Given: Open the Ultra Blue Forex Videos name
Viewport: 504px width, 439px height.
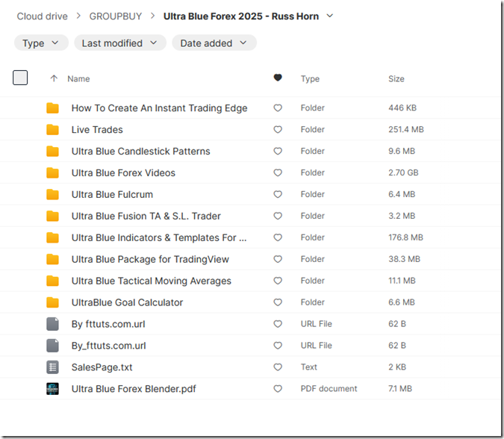Looking at the screenshot, I should tap(123, 172).
